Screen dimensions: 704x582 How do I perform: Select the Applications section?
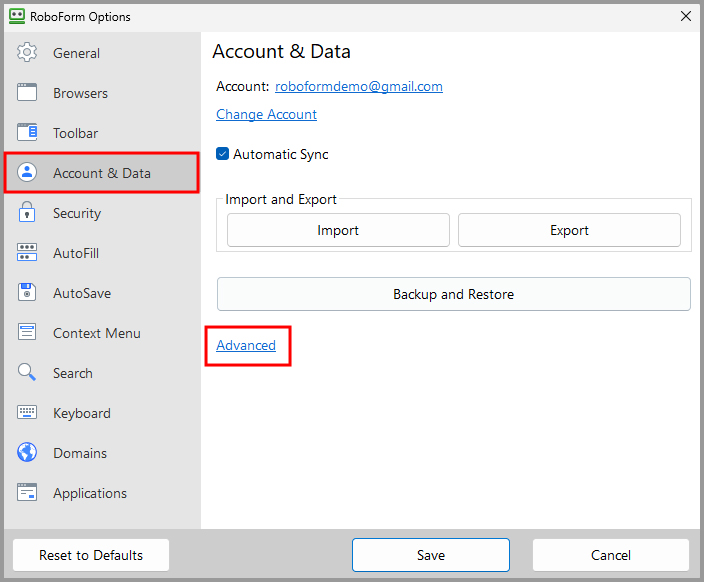103,493
